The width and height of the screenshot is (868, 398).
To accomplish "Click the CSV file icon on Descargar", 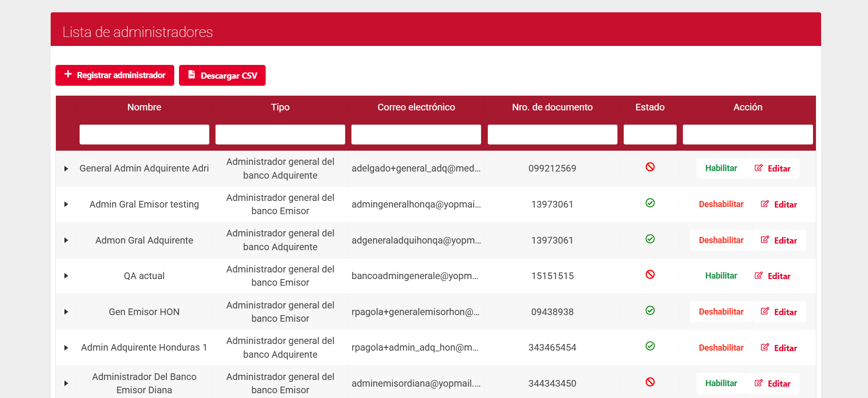I will coord(192,74).
